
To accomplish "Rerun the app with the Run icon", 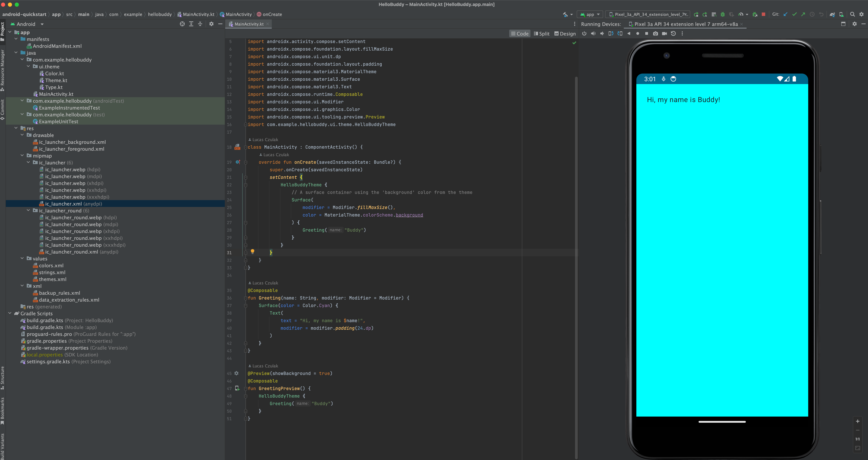I will coord(696,15).
